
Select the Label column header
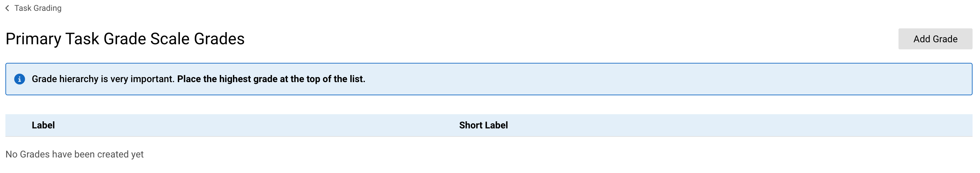coord(43,125)
